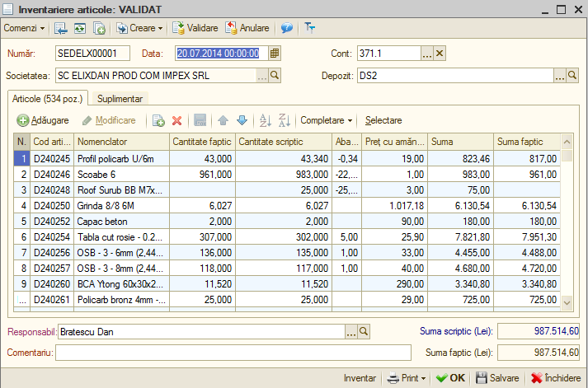The width and height of the screenshot is (588, 388).
Task: Switch to the Suplimentar tab
Action: click(x=120, y=99)
